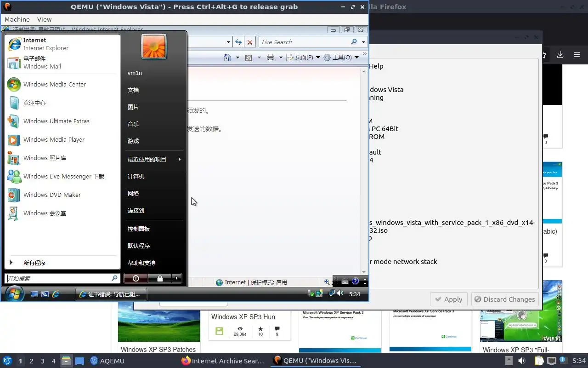Open Windows 照片库 photo gallery

(62, 158)
